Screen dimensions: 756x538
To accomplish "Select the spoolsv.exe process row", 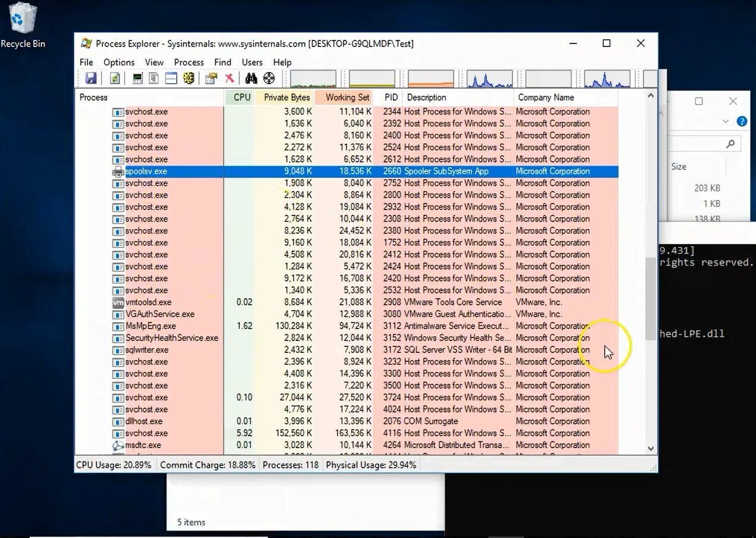I will 347,171.
